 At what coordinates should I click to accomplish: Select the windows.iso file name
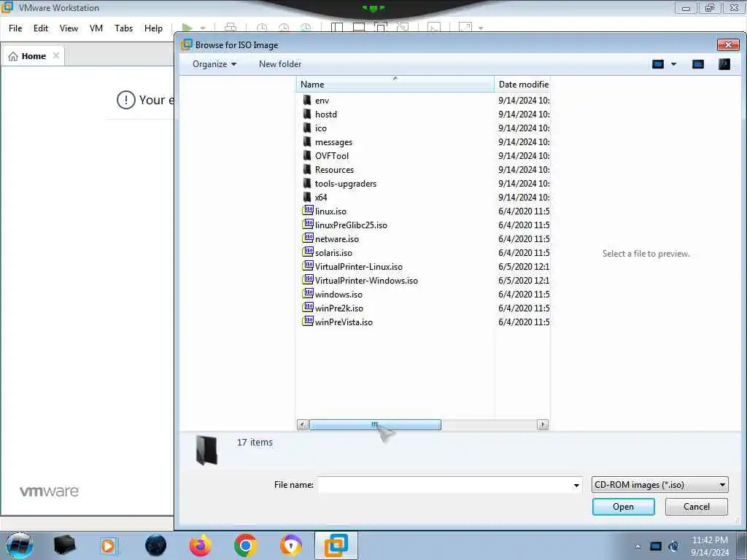338,295
